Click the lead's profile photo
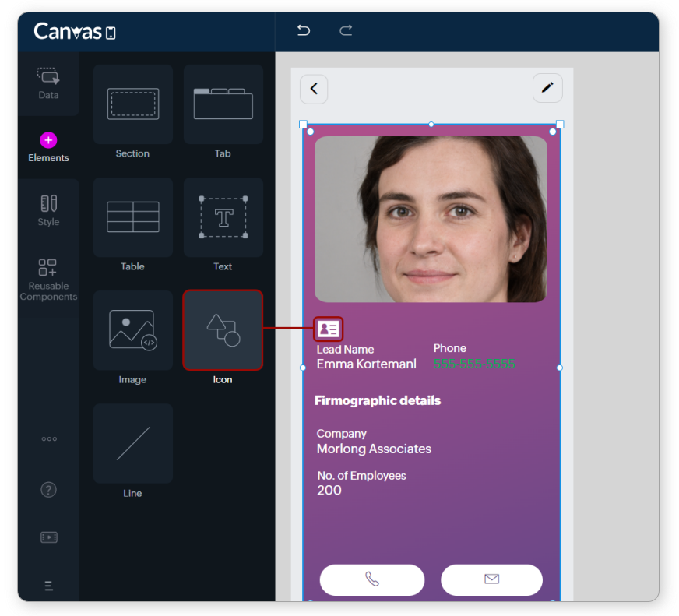This screenshot has height=616, width=679. [431, 219]
